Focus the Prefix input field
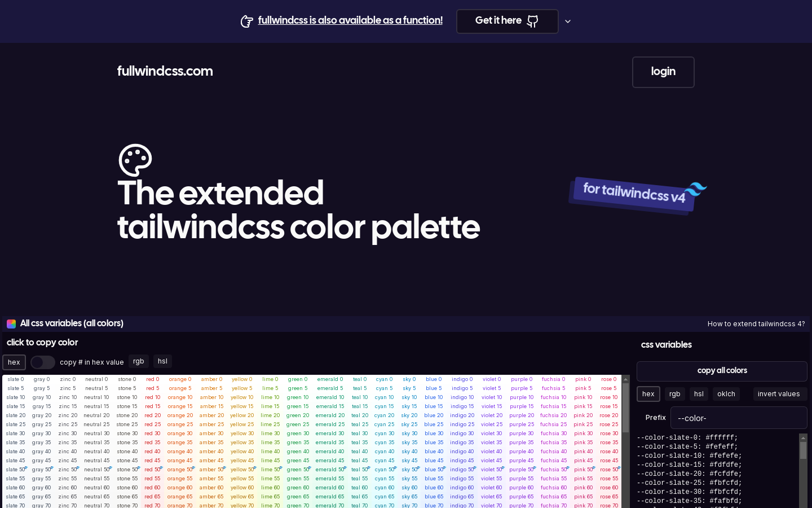Image resolution: width=812 pixels, height=508 pixels. [739, 418]
